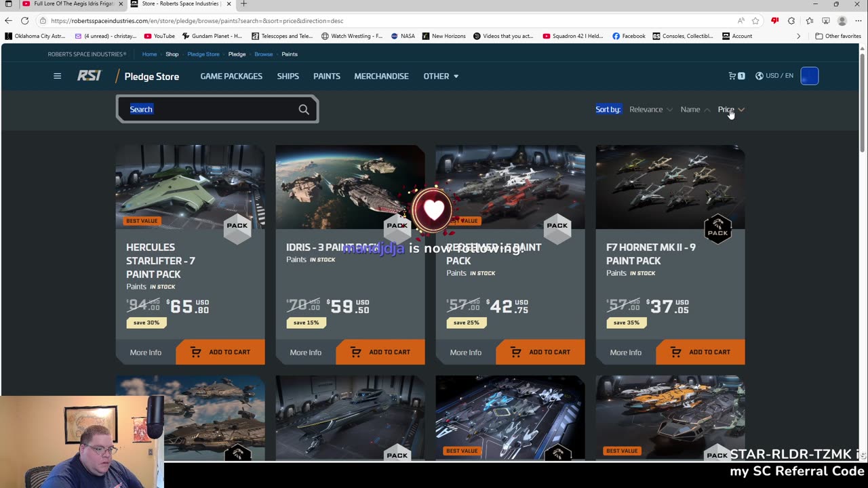Open GAME PACKAGES menu
The image size is (868, 488).
pyautogui.click(x=231, y=76)
